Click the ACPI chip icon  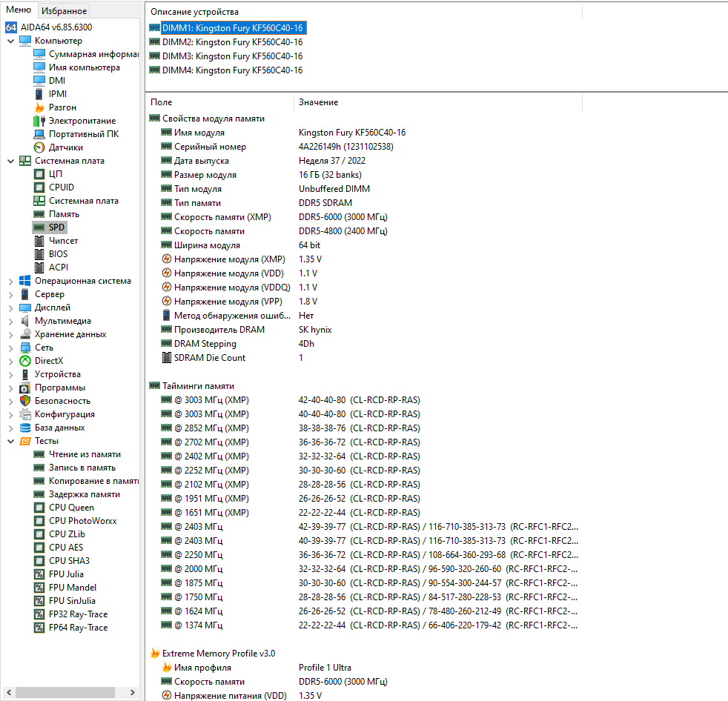pos(39,268)
